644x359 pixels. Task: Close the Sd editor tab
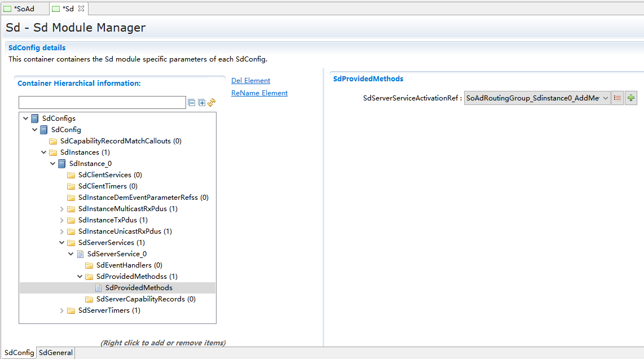(x=81, y=8)
